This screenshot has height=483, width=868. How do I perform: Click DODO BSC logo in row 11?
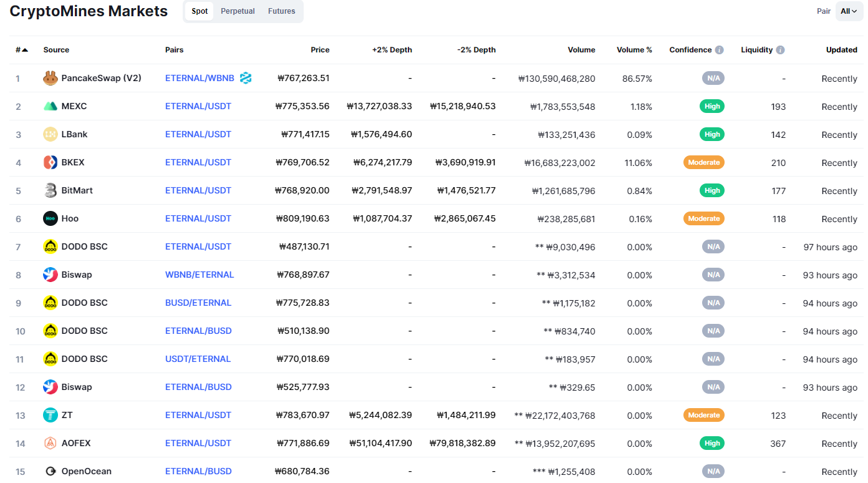(x=51, y=359)
